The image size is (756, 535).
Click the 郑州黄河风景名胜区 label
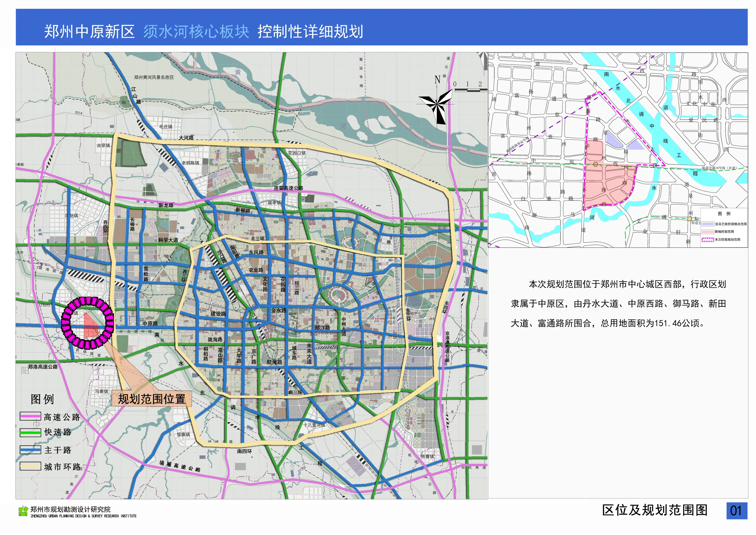tap(154, 77)
